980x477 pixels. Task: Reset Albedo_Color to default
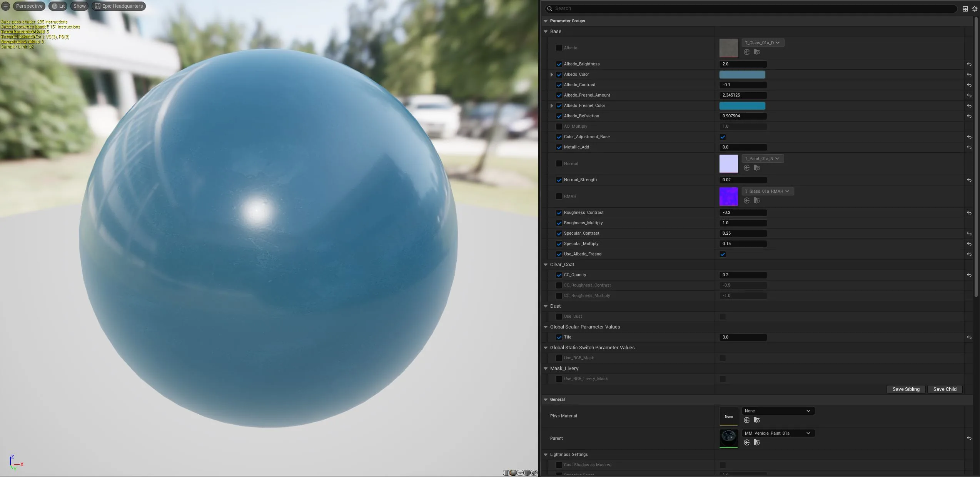pyautogui.click(x=969, y=75)
